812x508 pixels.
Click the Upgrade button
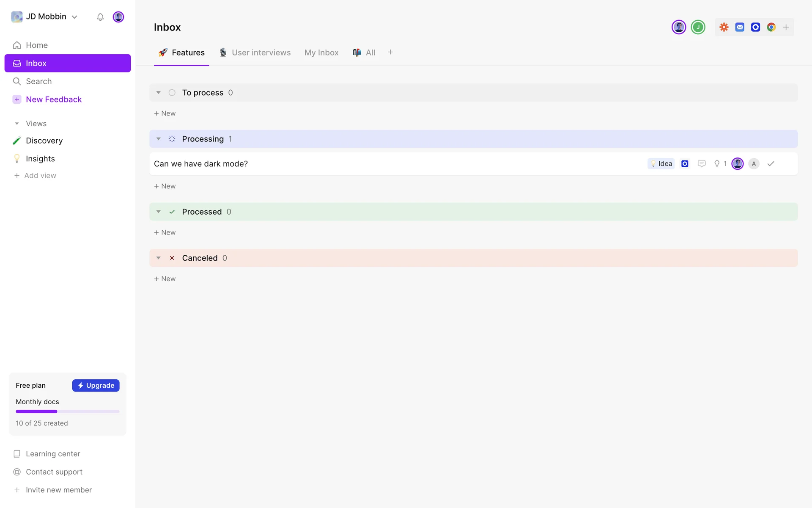click(x=96, y=385)
